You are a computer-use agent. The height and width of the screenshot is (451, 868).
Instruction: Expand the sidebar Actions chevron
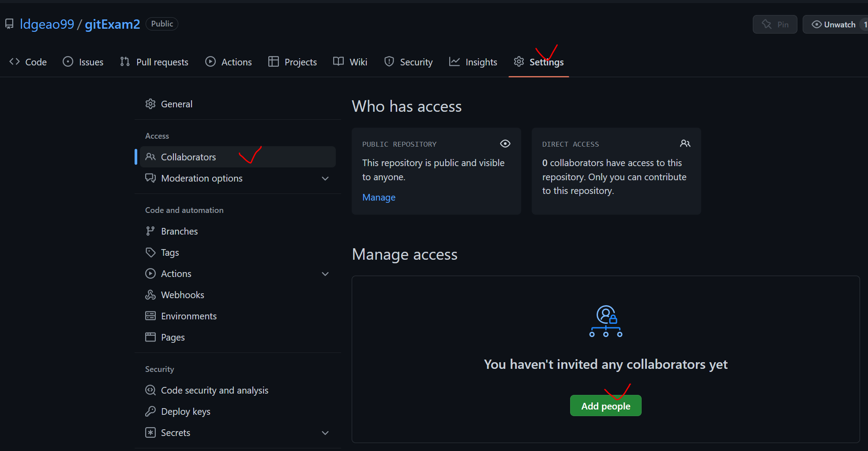(x=325, y=274)
